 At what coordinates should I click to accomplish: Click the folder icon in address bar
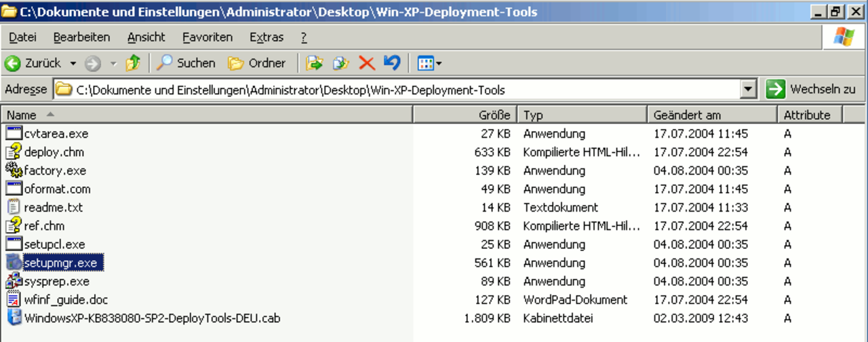[x=64, y=90]
